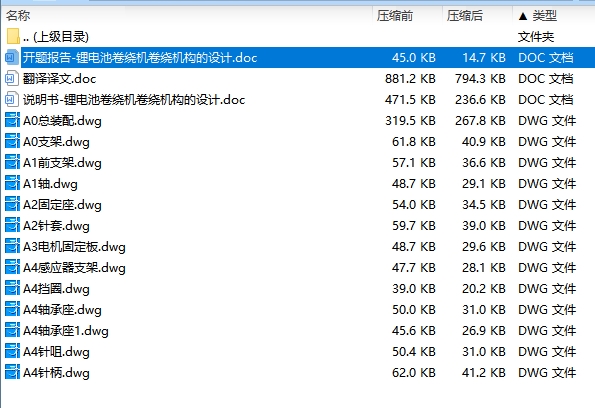Select the file A4轴承座.dwg
595x408 pixels.
pyautogui.click(x=62, y=310)
